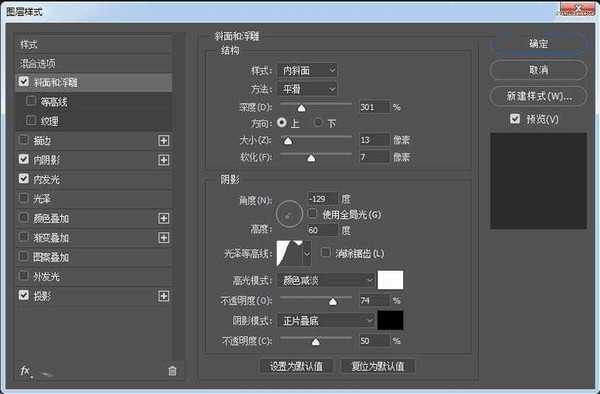
Task: Click the 大小(Z) slider handle
Action: (288, 141)
